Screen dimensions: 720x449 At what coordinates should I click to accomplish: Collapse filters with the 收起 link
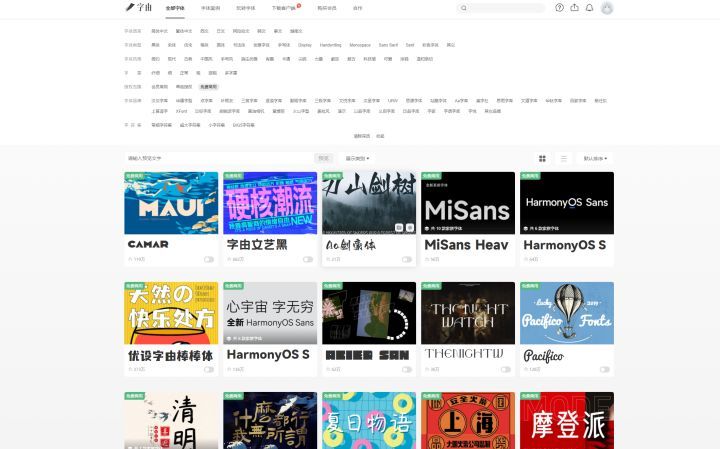coord(380,136)
